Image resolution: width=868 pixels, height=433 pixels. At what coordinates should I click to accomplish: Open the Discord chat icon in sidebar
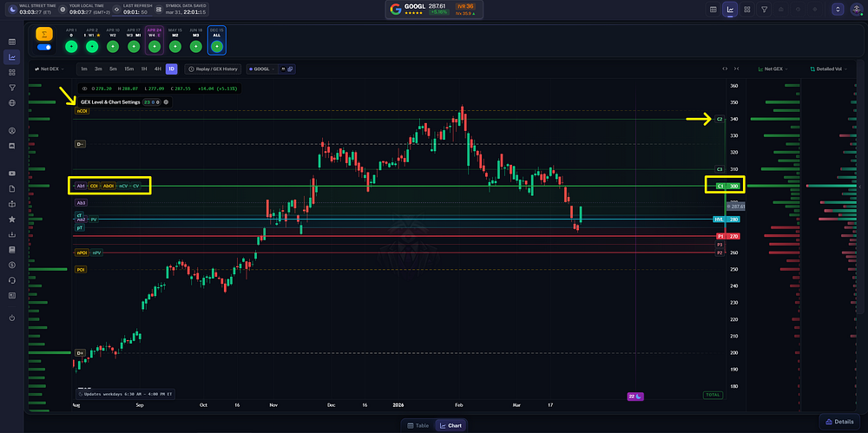(11, 146)
